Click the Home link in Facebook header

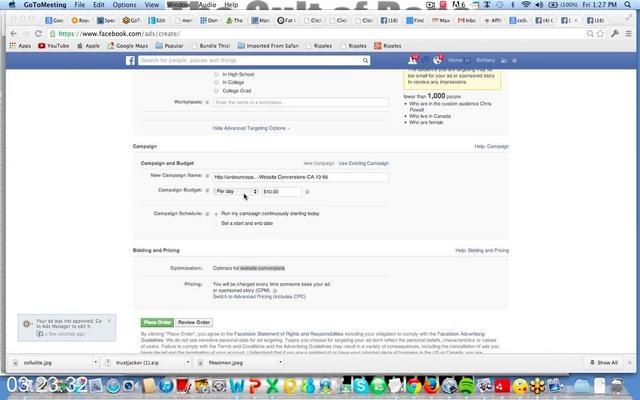tap(455, 60)
